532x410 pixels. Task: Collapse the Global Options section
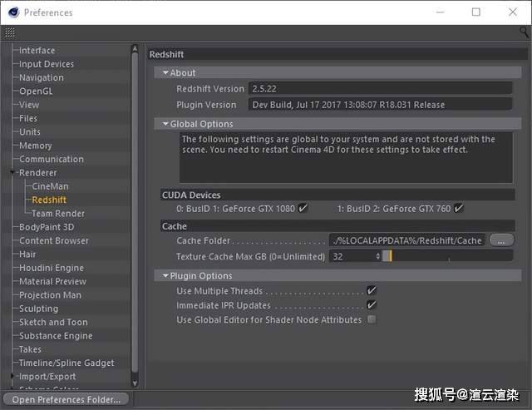[165, 124]
